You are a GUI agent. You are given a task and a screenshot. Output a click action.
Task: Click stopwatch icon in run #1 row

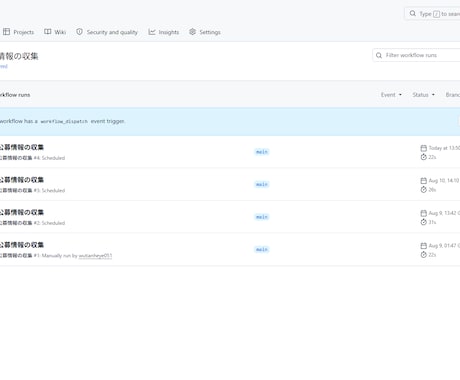point(423,255)
